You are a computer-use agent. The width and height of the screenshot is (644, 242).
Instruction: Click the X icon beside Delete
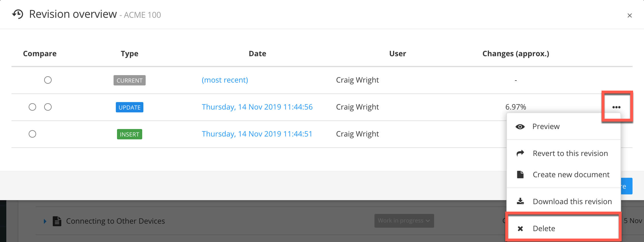520,229
